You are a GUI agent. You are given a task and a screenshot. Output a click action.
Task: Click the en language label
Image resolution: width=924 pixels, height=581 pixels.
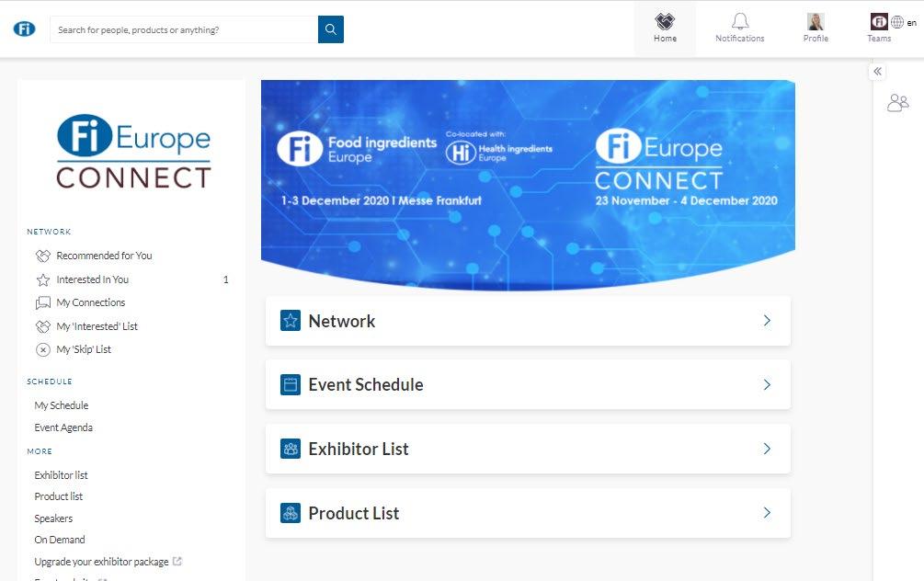[x=912, y=23]
